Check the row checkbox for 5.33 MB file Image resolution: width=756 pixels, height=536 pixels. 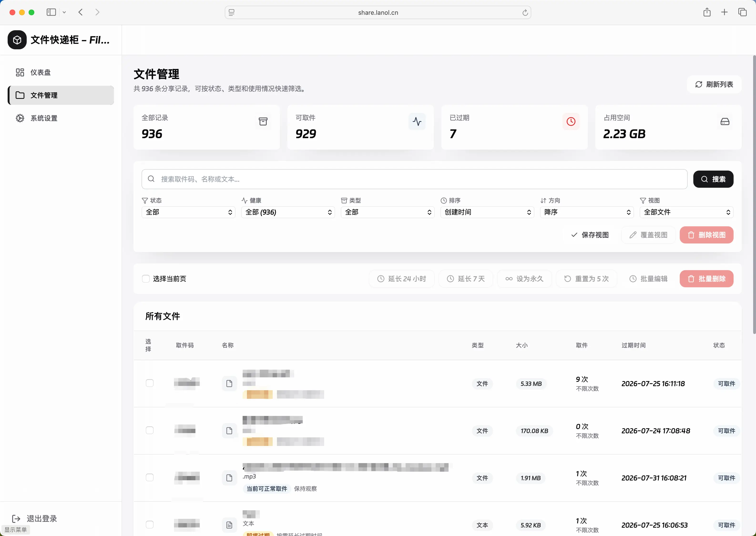(149, 383)
